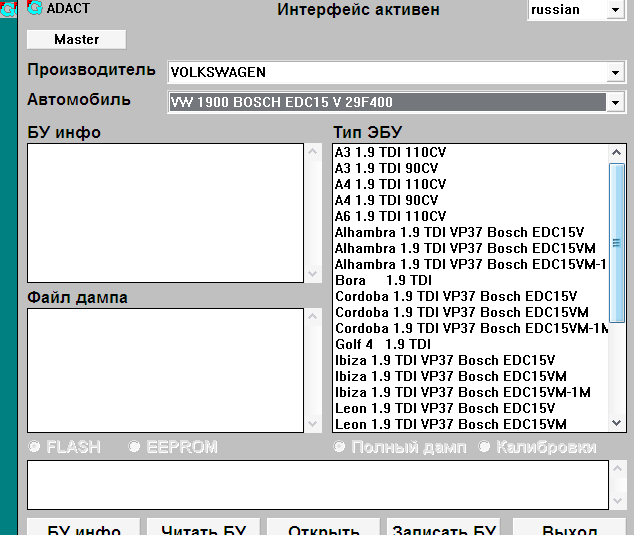Click the ECU type list scrollbar thumb
The width and height of the screenshot is (634, 535).
click(x=616, y=243)
